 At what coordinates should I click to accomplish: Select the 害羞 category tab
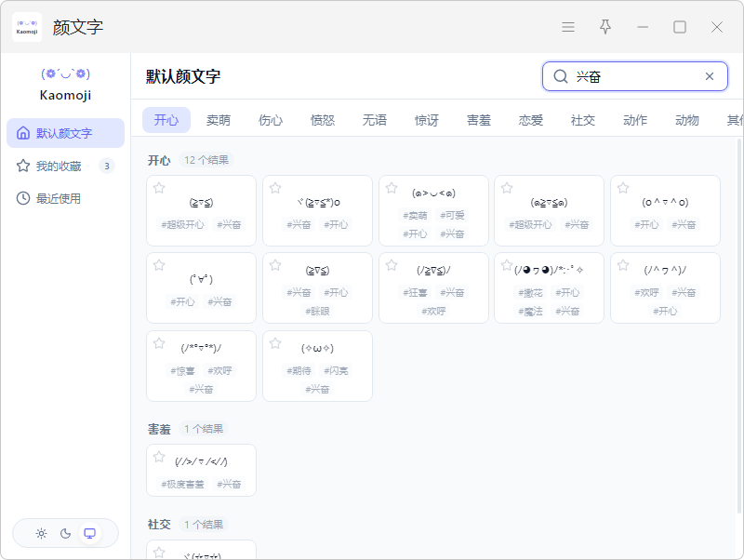click(479, 120)
